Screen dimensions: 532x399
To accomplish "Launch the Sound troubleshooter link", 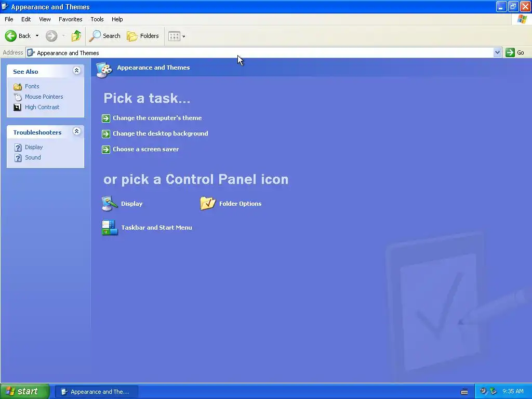I will click(x=33, y=157).
